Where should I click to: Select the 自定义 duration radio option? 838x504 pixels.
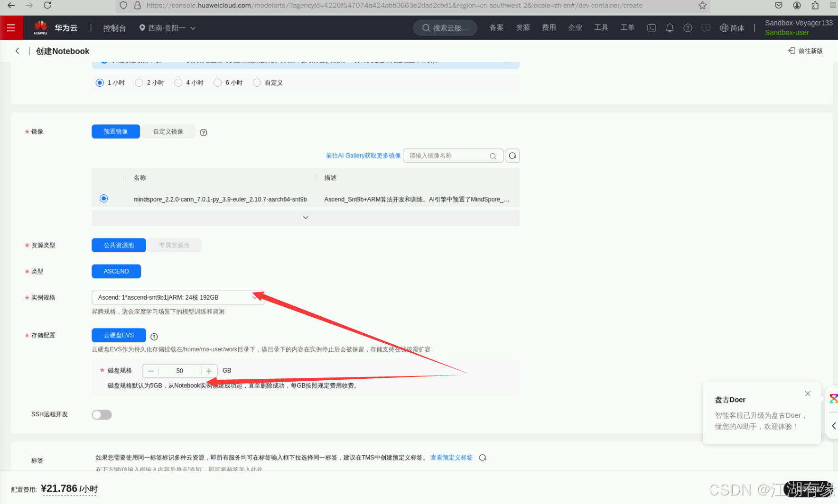257,82
